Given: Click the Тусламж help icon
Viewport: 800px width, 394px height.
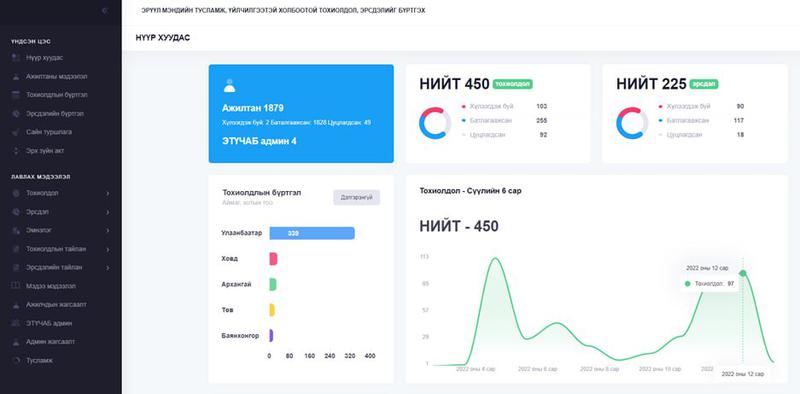Looking at the screenshot, I should click(16, 360).
